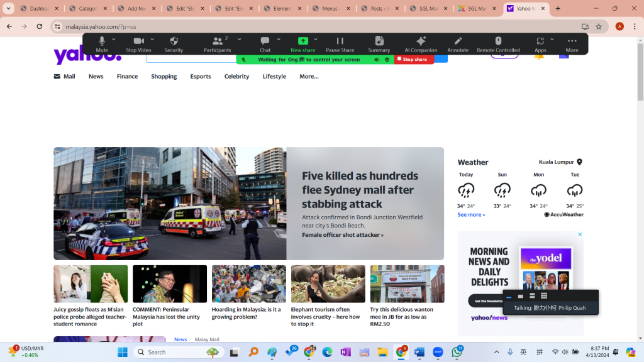Stop video in Zoom toolbar
The height and width of the screenshot is (362, 644).
pos(138,43)
